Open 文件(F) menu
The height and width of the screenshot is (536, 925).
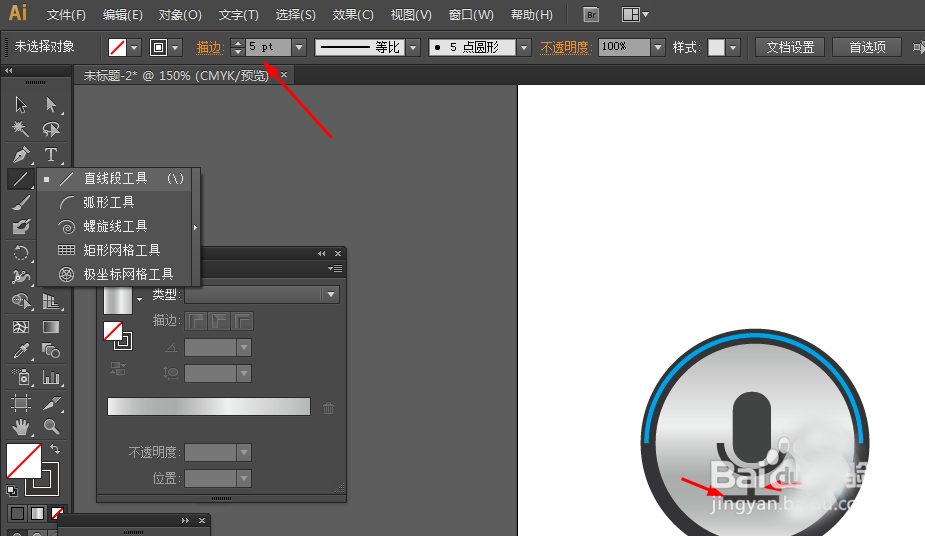point(66,15)
